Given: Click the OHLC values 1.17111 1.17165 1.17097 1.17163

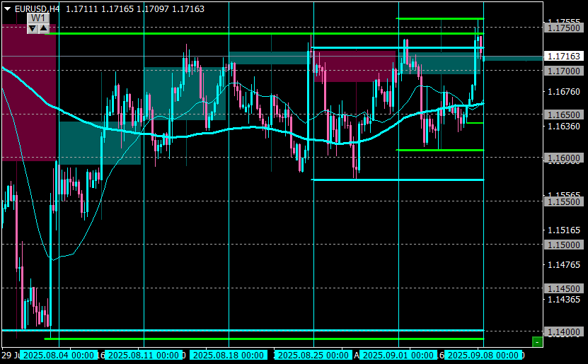Looking at the screenshot, I should (x=135, y=9).
